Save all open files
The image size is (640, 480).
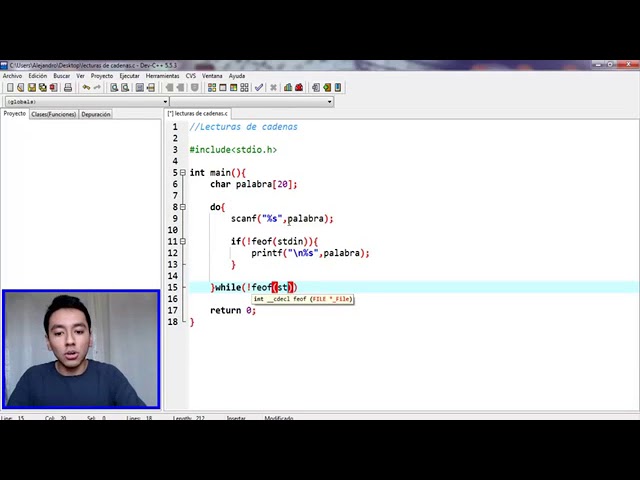42,87
